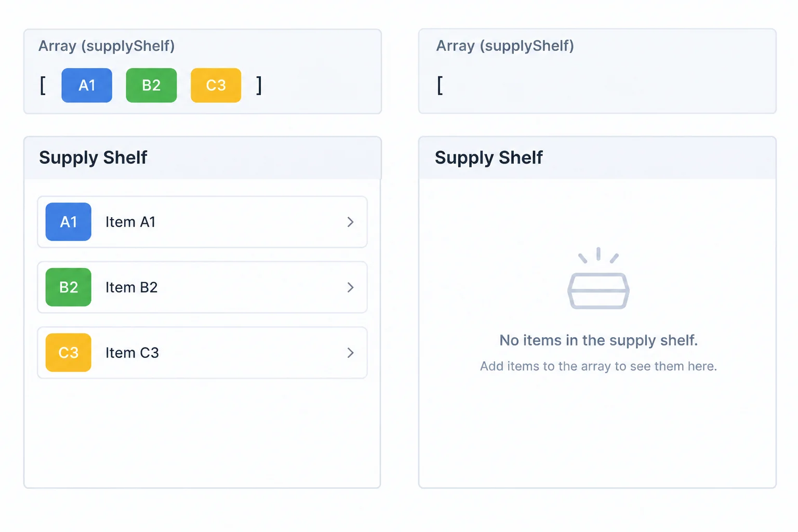
Task: Click the yellow C3 chip in array
Action: point(216,85)
